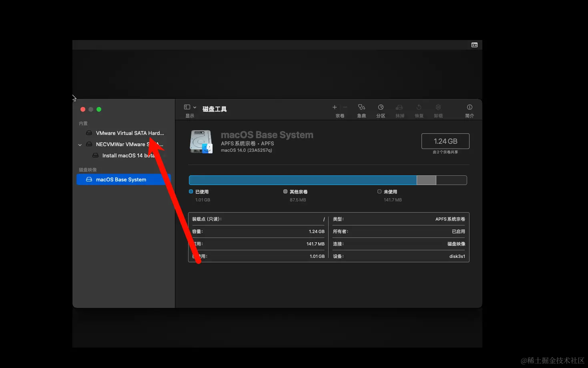Click the 141.7 MB value under 未使用 legend
Viewport: 588px width, 368px height.
pos(393,200)
